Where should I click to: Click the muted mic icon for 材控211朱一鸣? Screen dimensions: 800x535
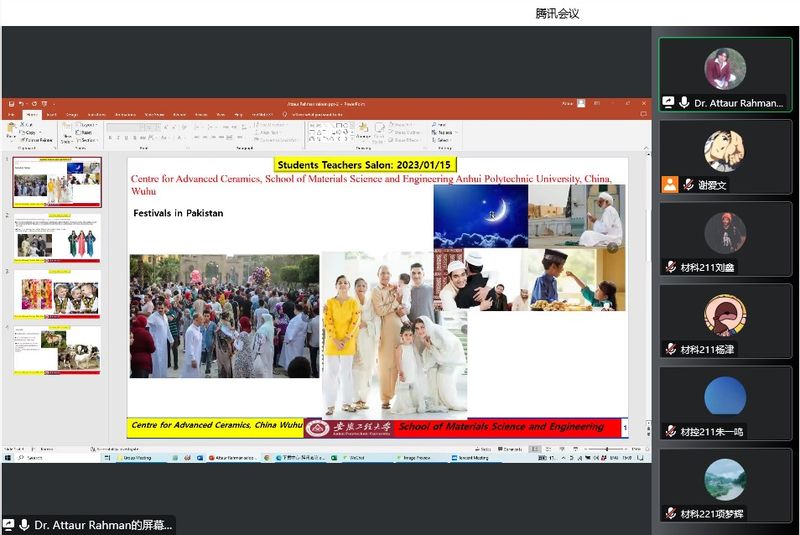pos(671,431)
